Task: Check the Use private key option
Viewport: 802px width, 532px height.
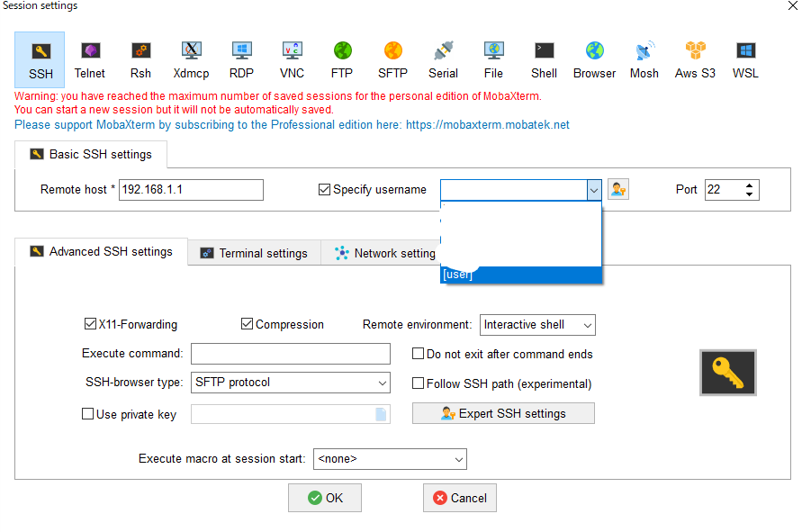Action: pyautogui.click(x=87, y=413)
